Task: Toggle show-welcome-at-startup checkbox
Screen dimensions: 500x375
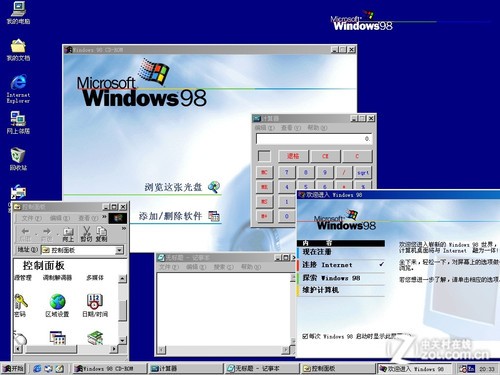Action: (x=305, y=336)
